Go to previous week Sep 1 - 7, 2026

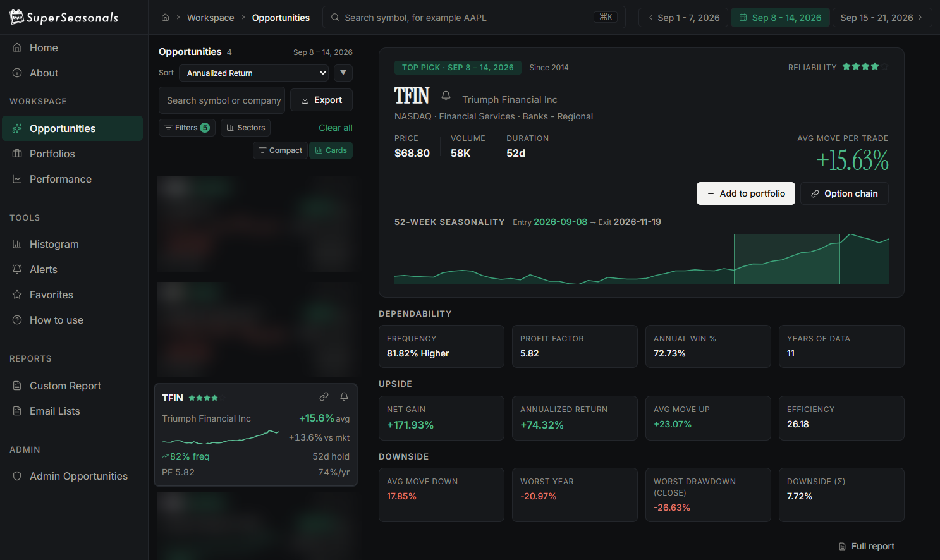(683, 18)
